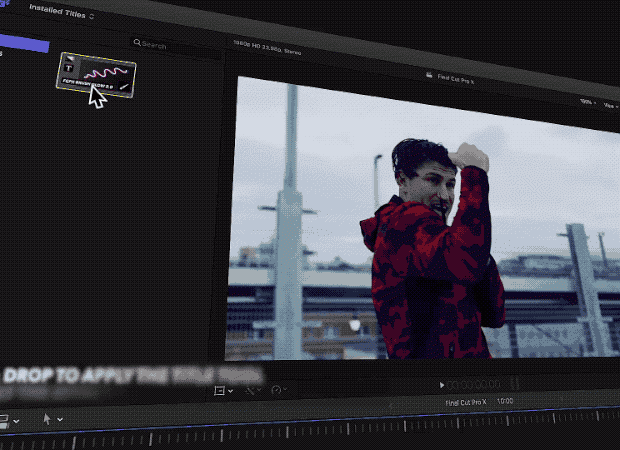Click the Final Cut Pro X project name above timeline
The width and height of the screenshot is (620, 450).
(465, 403)
